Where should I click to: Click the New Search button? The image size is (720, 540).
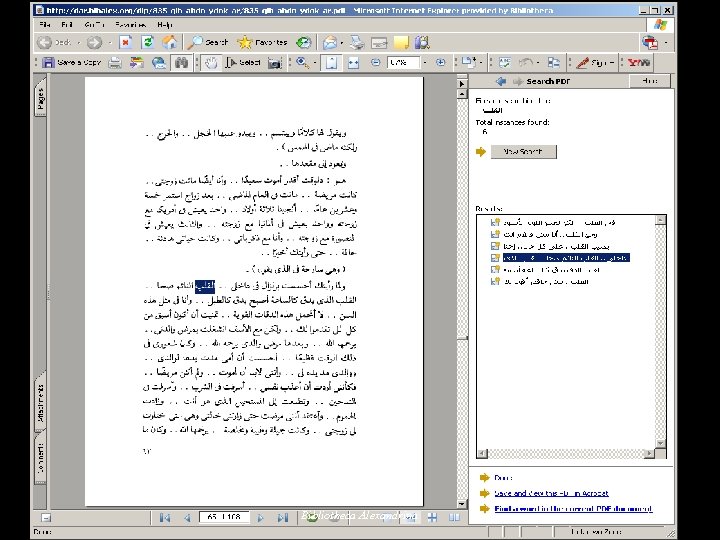pyautogui.click(x=523, y=151)
